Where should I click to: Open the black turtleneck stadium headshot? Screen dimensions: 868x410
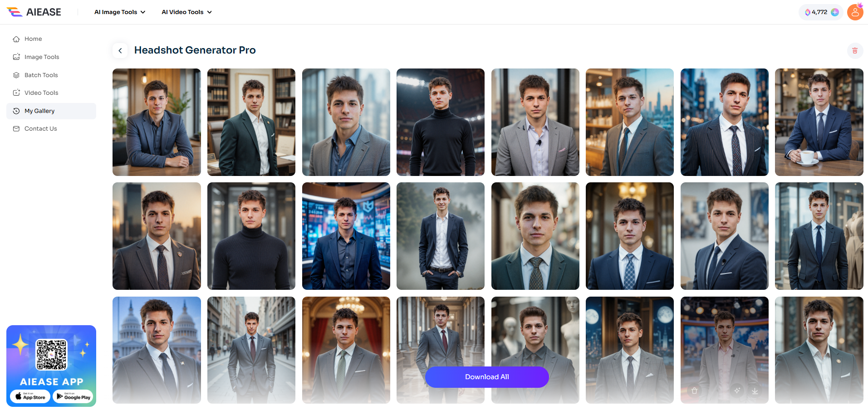point(440,122)
